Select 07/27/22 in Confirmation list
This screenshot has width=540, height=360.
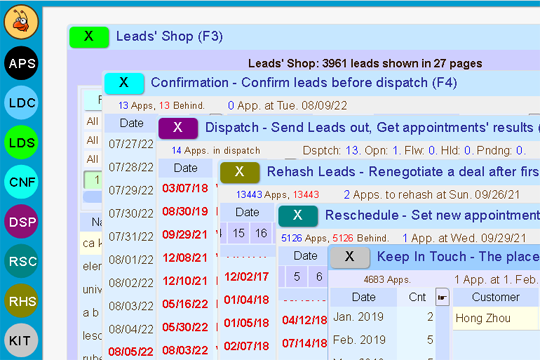[131, 144]
